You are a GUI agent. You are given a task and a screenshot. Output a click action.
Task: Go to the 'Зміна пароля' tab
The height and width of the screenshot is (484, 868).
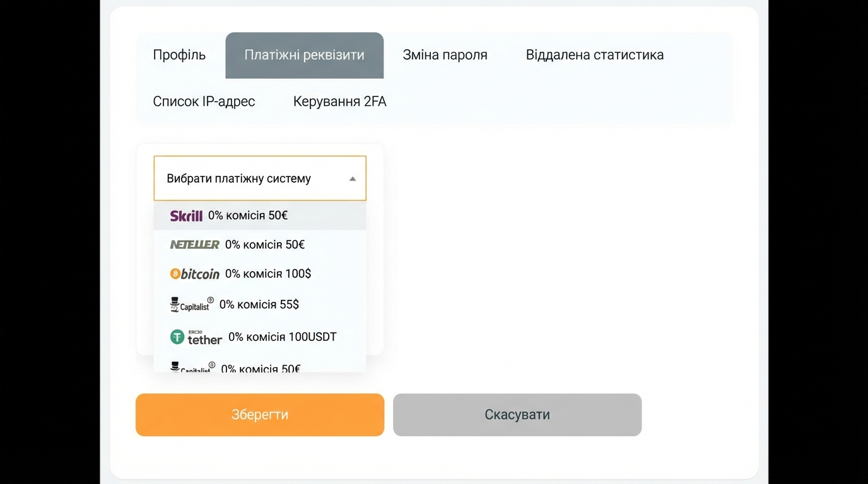pyautogui.click(x=444, y=55)
